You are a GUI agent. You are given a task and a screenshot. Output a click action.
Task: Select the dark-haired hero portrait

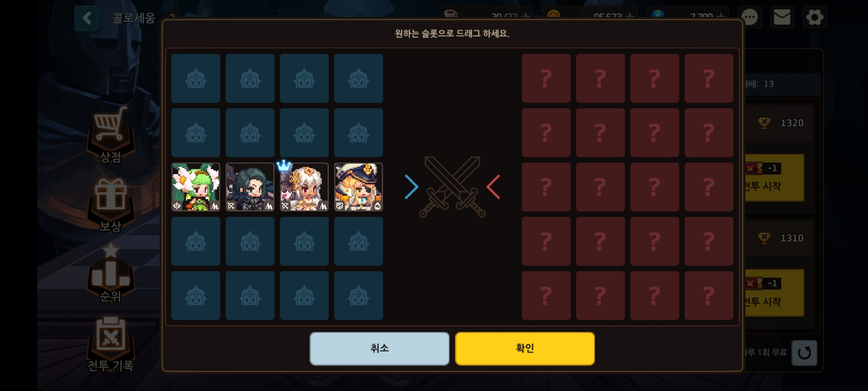250,187
